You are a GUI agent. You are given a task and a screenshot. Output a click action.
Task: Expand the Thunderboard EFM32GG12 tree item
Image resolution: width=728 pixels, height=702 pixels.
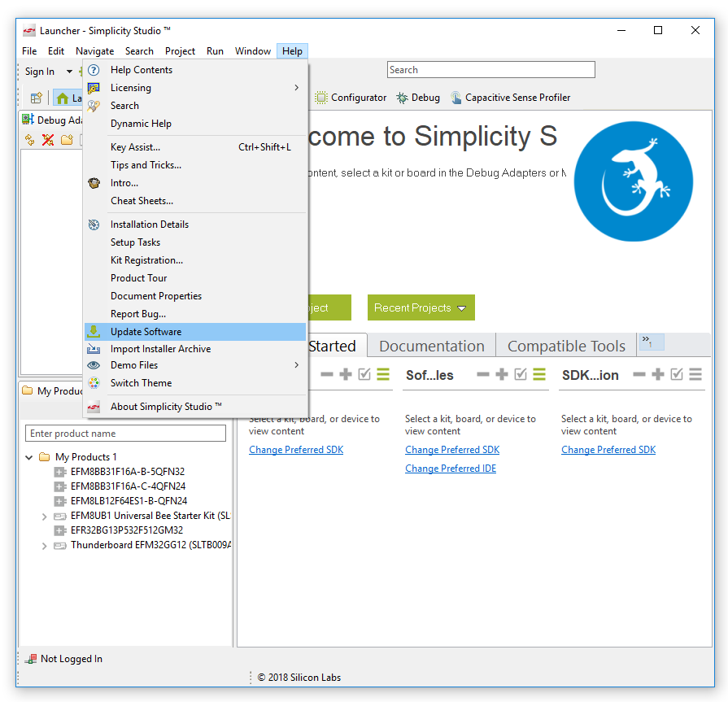pos(44,545)
